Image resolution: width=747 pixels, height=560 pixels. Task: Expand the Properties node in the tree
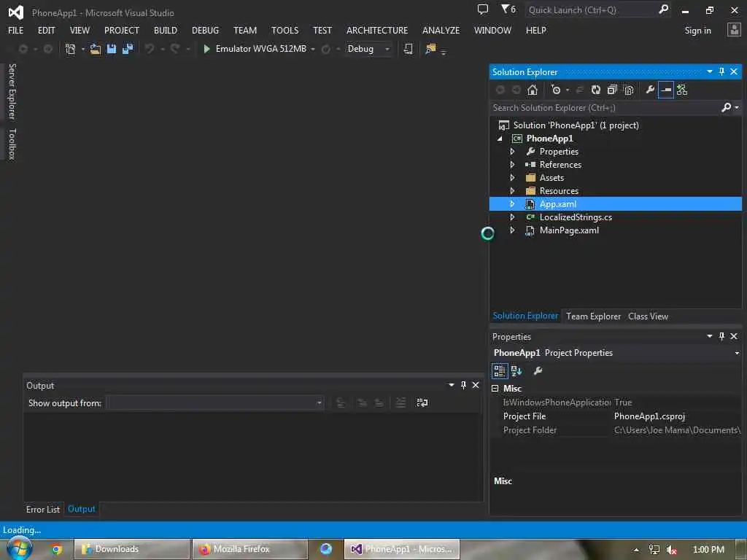tap(512, 152)
